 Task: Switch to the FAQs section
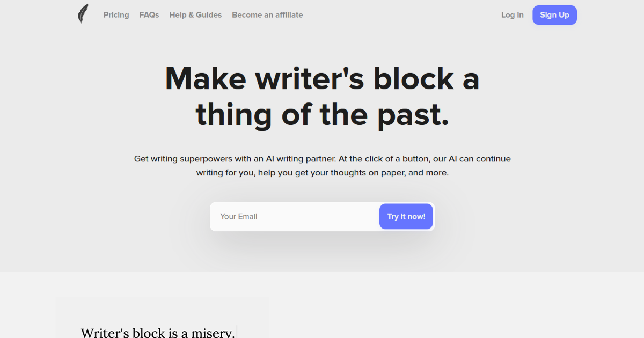(x=149, y=14)
